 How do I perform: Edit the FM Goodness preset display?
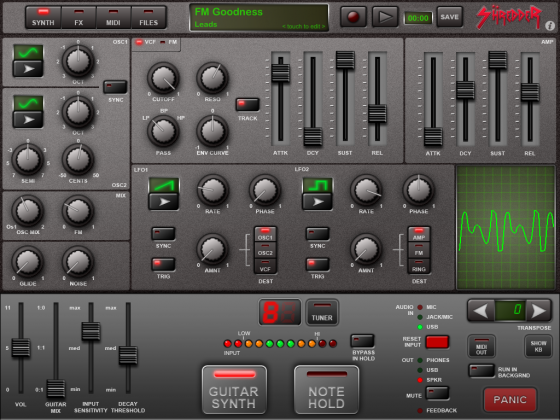click(259, 18)
